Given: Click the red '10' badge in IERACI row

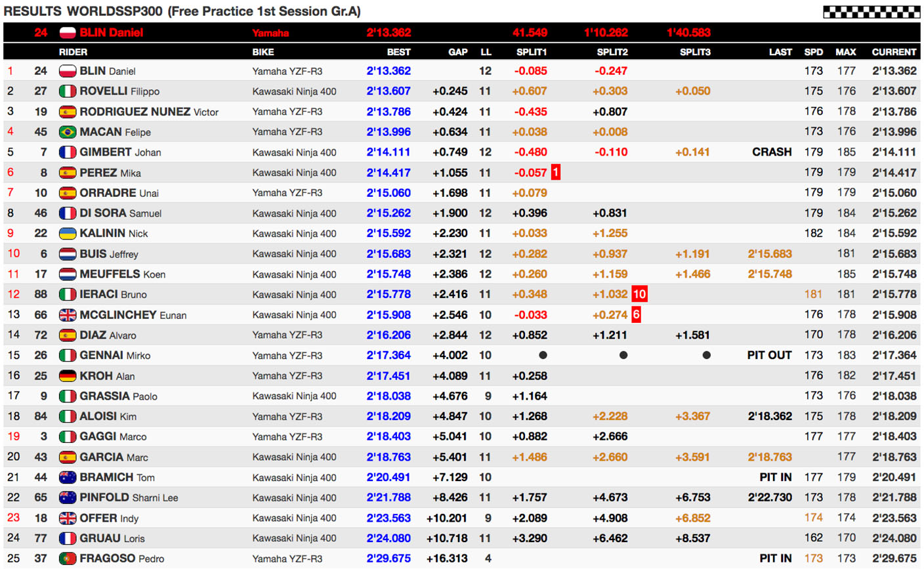Looking at the screenshot, I should pyautogui.click(x=639, y=294).
